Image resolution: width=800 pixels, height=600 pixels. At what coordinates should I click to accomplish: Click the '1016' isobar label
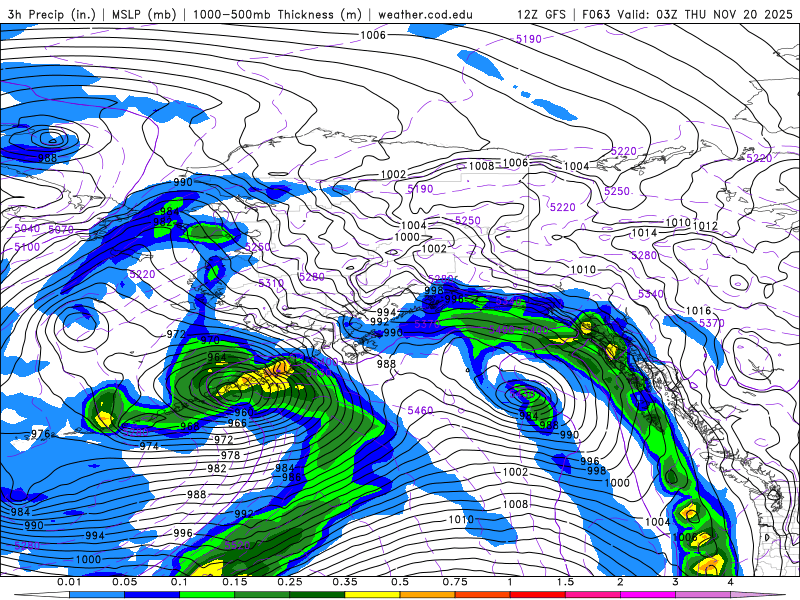[x=698, y=311]
